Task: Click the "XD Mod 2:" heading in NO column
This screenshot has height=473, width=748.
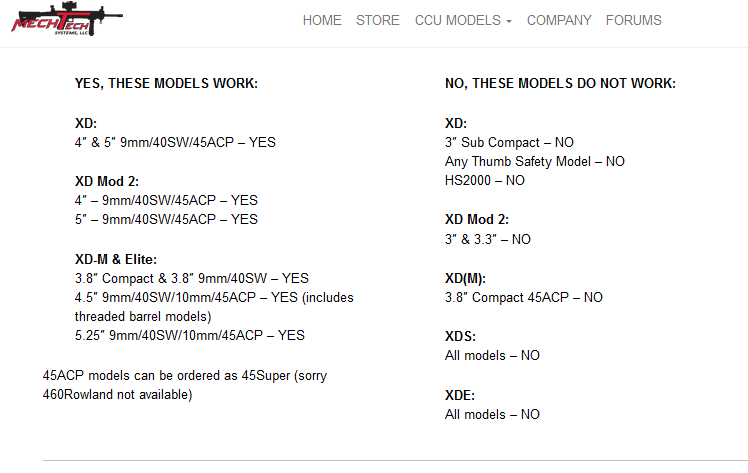Action: (477, 219)
